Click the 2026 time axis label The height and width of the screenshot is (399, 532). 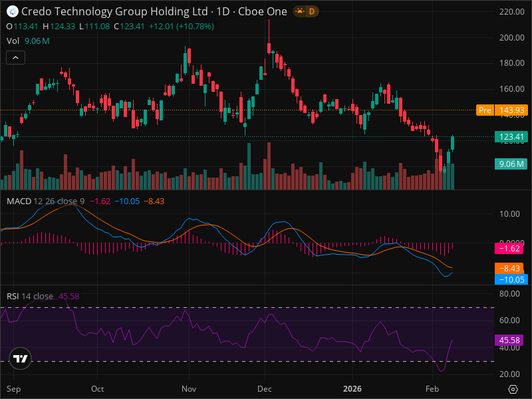[352, 389]
